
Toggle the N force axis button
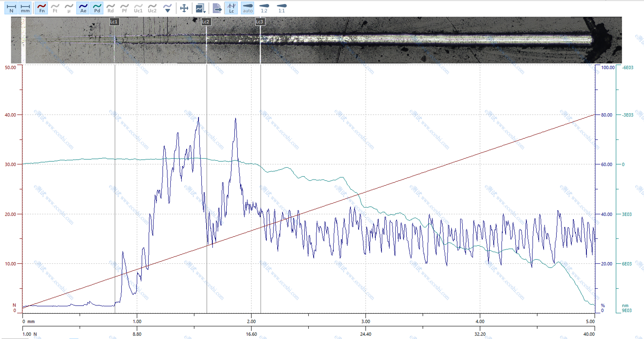pyautogui.click(x=11, y=8)
